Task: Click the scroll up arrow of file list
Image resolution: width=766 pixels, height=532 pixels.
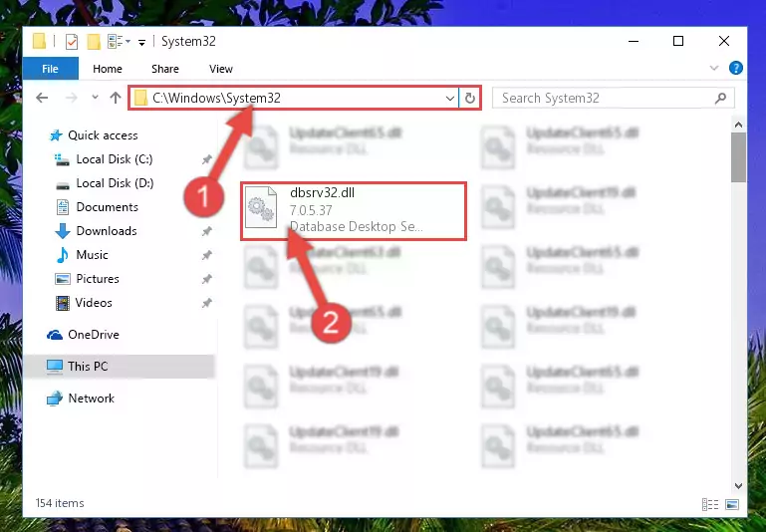Action: pos(739,126)
